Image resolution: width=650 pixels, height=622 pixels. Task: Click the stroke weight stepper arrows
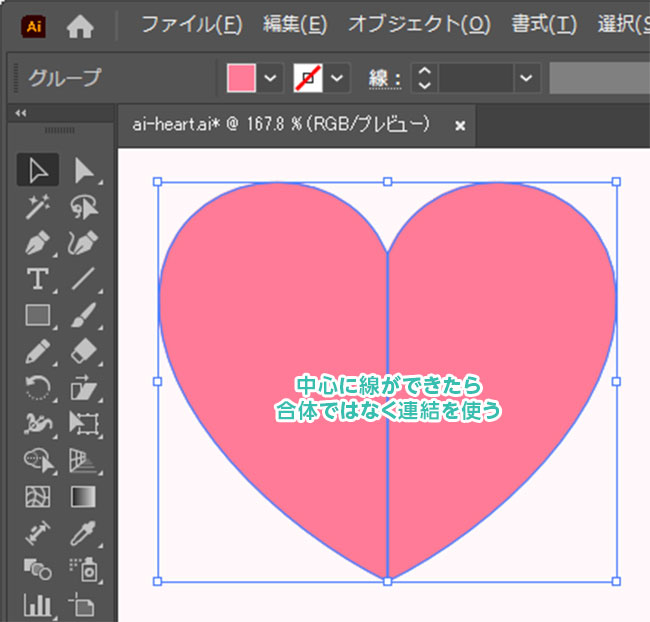point(424,77)
